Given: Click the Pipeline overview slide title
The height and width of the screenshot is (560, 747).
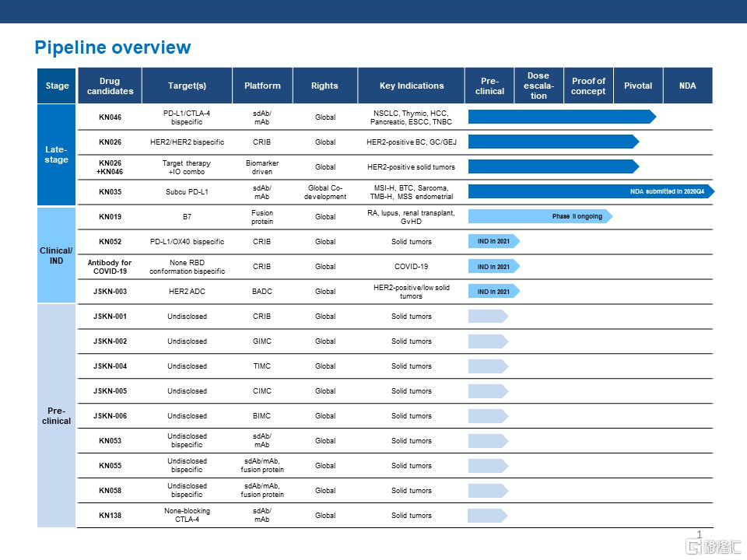Looking at the screenshot, I should 113,47.
